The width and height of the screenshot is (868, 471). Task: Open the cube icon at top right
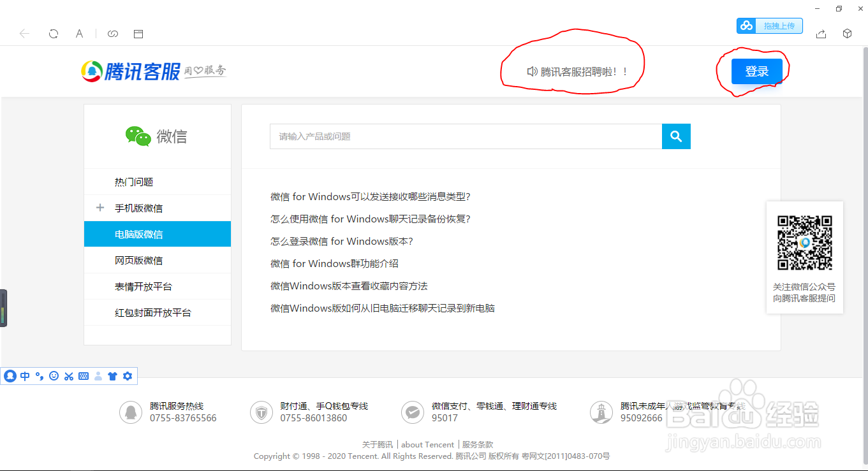point(848,34)
